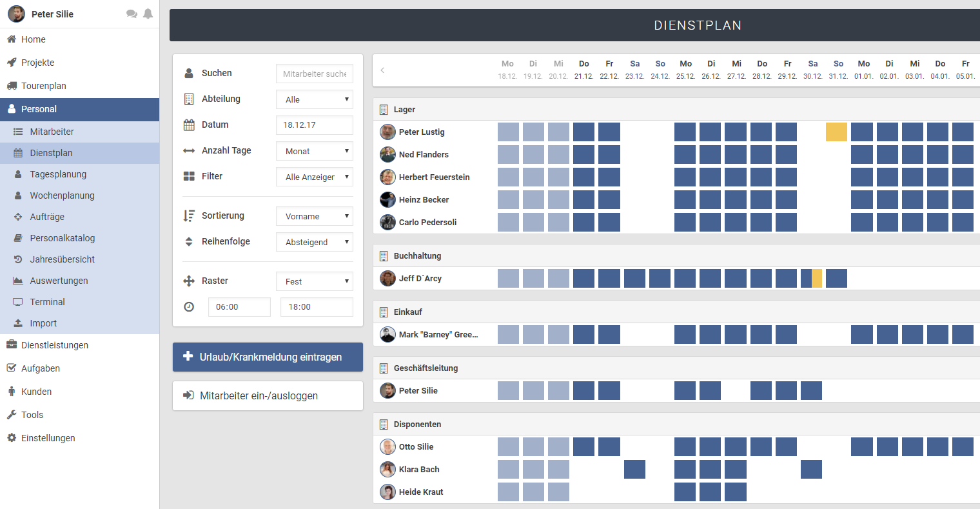Go to previous dates with the left arrow

tap(382, 70)
